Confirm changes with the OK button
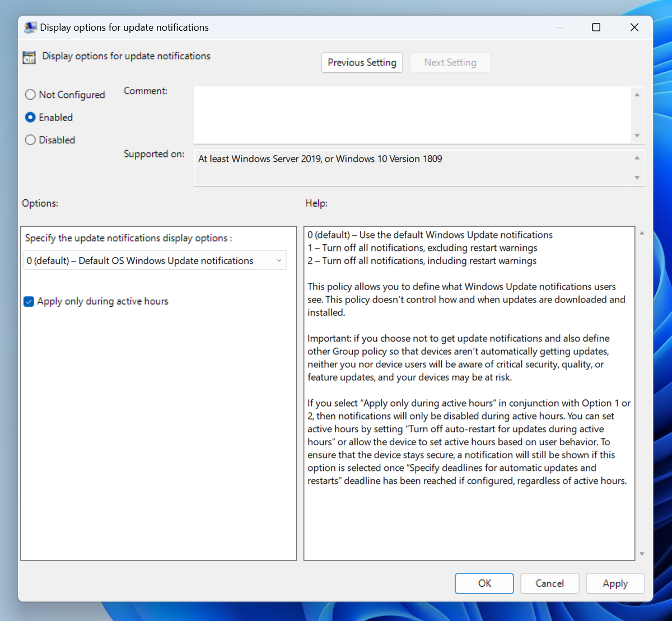Image resolution: width=672 pixels, height=621 pixels. (484, 583)
